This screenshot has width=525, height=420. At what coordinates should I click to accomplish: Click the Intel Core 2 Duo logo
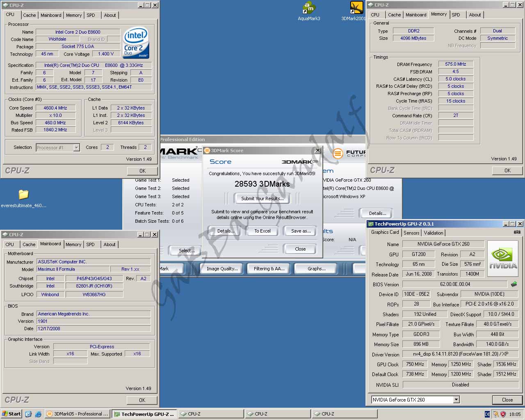click(136, 43)
